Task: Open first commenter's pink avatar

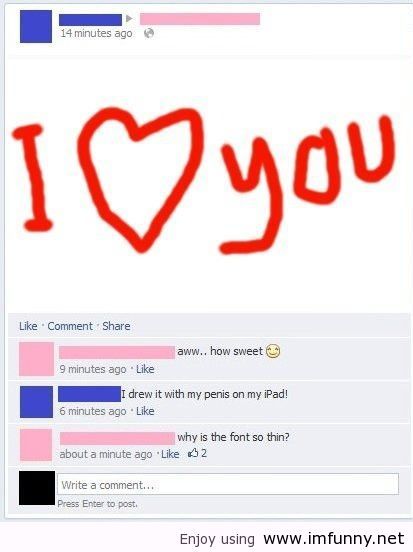Action: click(x=37, y=359)
